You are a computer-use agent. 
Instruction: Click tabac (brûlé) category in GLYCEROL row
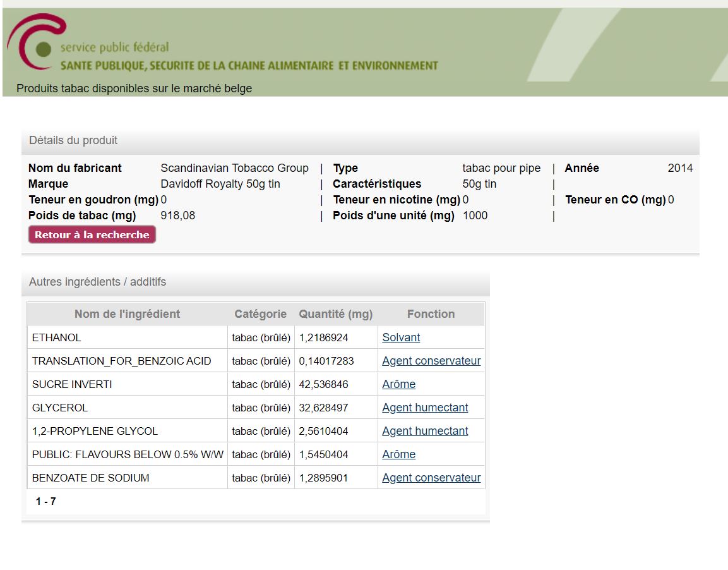261,408
